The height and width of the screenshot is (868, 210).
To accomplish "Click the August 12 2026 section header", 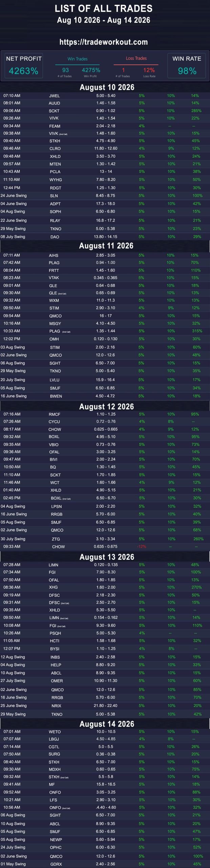I will coord(107,407).
